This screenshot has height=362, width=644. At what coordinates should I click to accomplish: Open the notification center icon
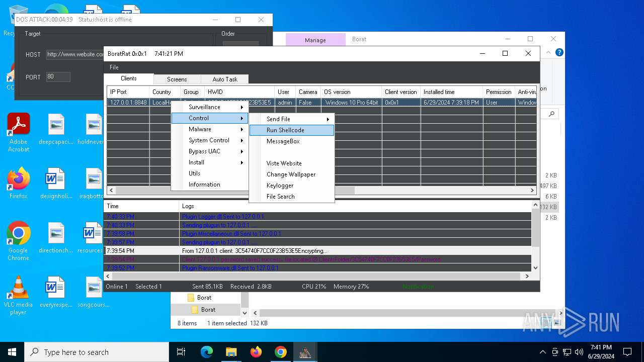pos(627,352)
